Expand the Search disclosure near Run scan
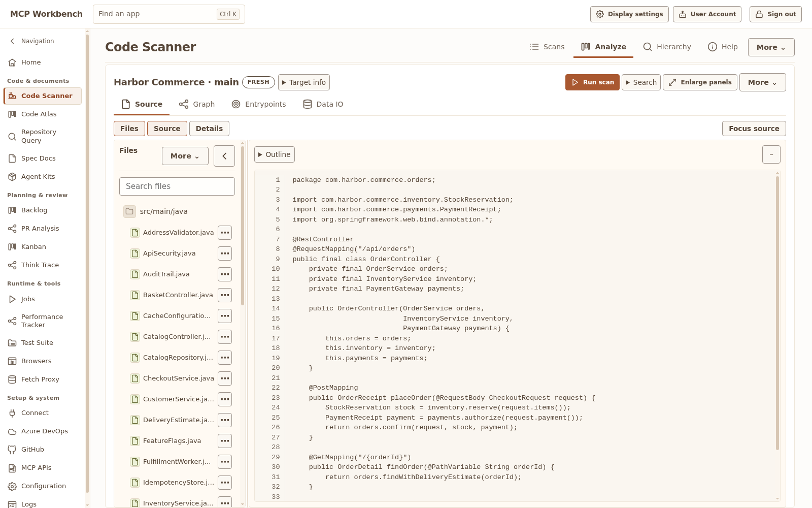Screen dimensions: 812x508 pos(641,82)
